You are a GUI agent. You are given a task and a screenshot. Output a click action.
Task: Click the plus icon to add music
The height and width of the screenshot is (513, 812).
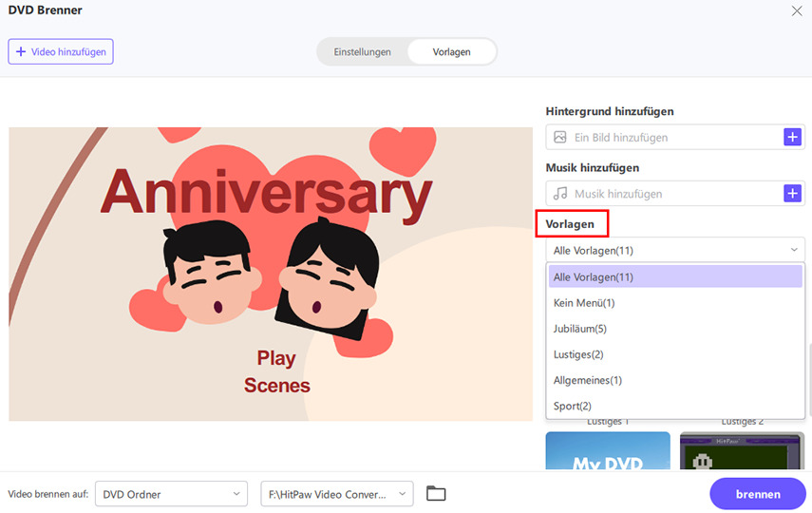(x=792, y=194)
